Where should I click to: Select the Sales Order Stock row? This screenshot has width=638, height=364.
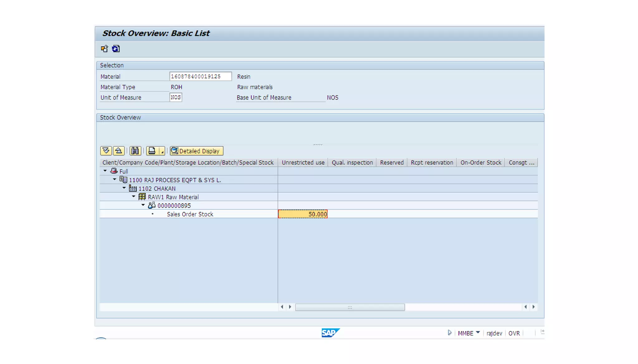coord(190,214)
